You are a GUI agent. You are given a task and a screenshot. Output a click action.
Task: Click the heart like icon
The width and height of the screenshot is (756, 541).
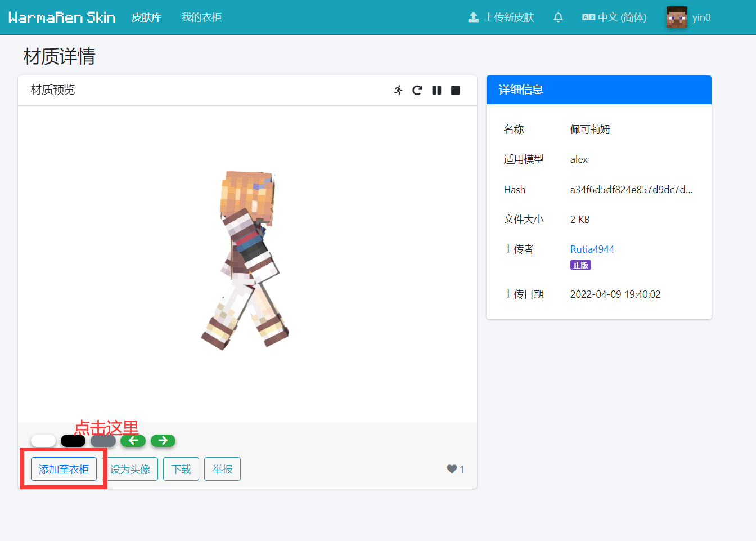point(452,469)
